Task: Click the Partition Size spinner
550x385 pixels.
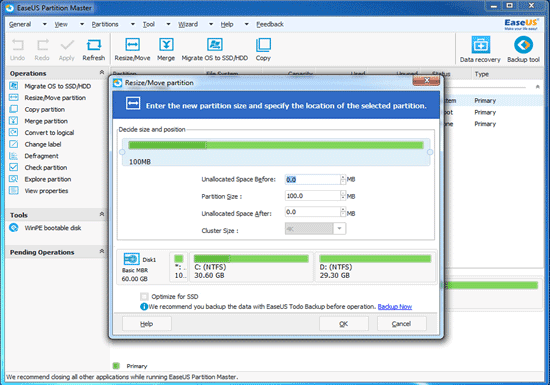Action: (343, 196)
